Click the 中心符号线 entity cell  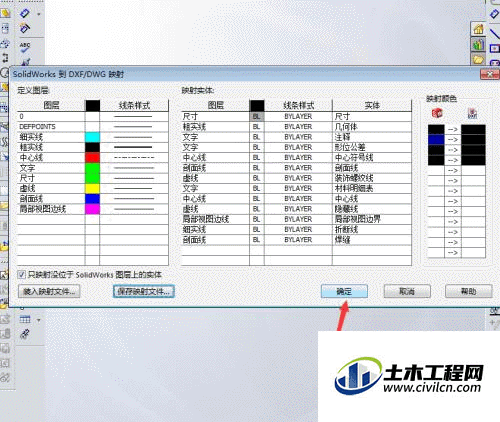(x=372, y=158)
